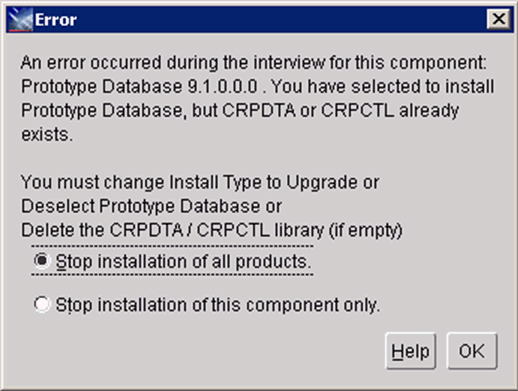Click the installer icon in the title bar

point(20,20)
